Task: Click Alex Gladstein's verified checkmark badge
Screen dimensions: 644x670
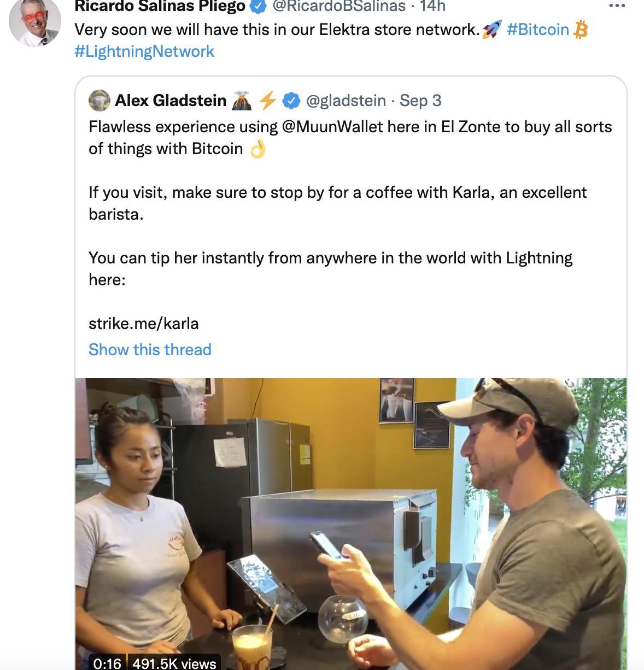Action: pos(292,101)
